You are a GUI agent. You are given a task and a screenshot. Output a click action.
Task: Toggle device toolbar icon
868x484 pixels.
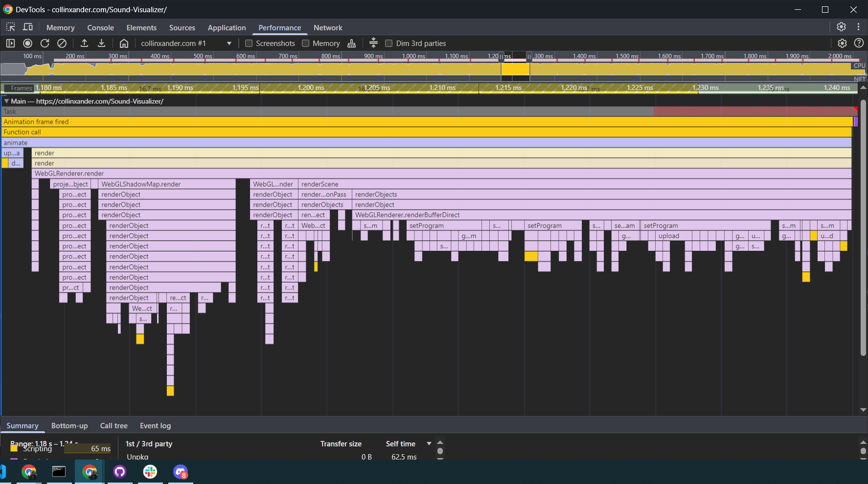28,27
